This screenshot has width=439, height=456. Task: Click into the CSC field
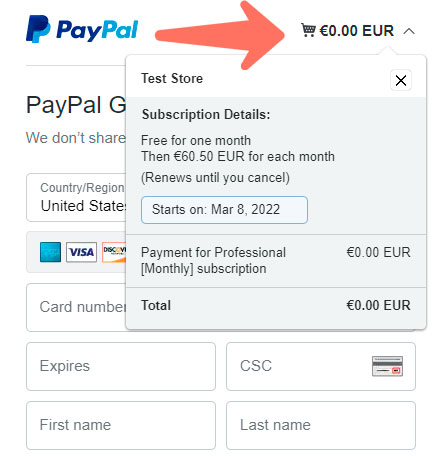(x=321, y=366)
